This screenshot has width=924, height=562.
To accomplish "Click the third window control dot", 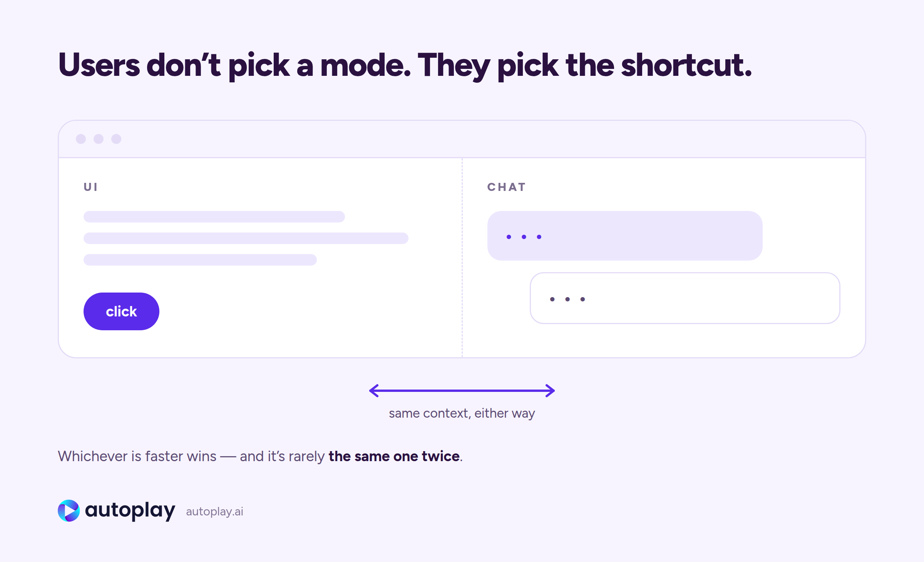I will click(x=116, y=139).
